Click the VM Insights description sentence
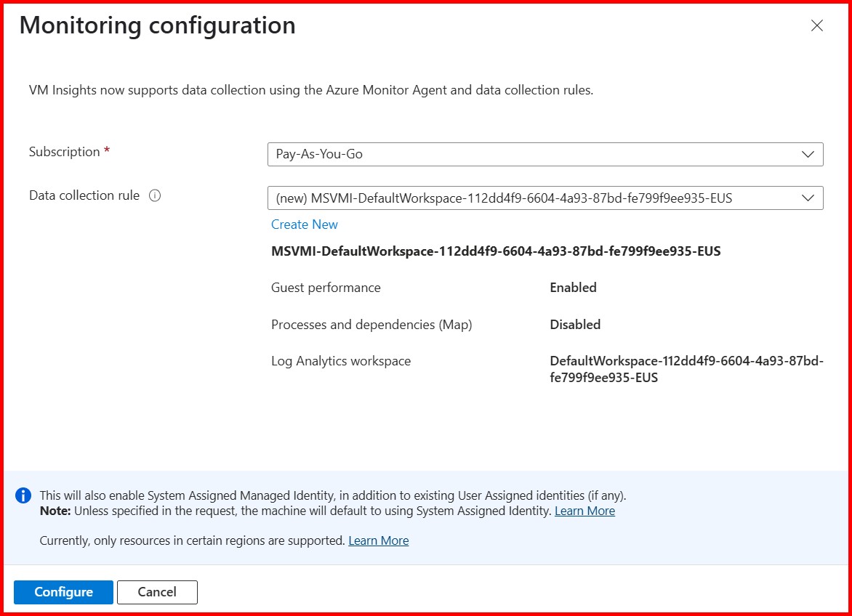This screenshot has width=852, height=616. 311,90
